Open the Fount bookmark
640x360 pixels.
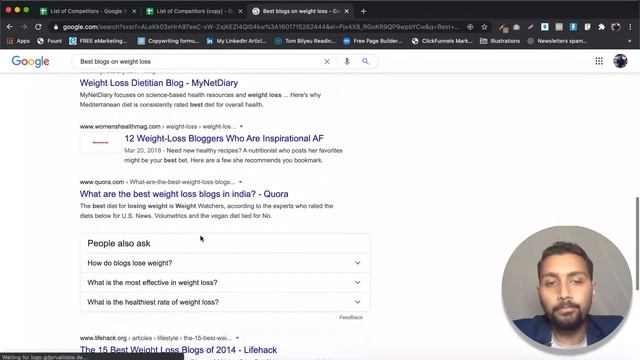[x=49, y=41]
